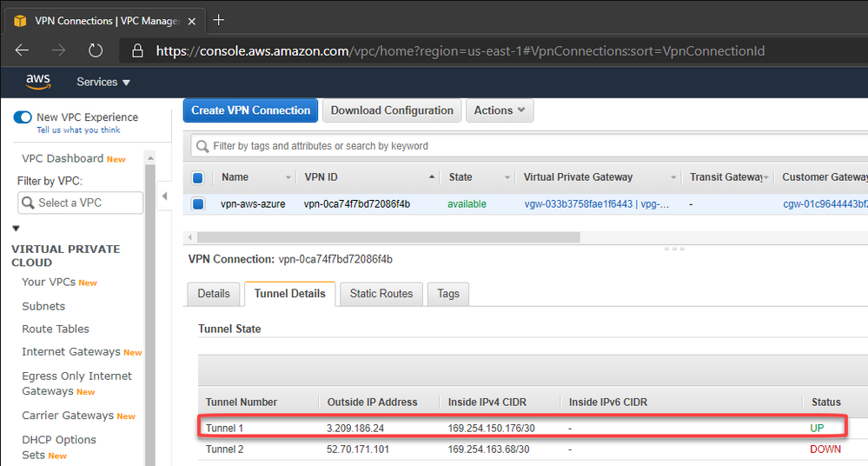Click the browser back arrow
Image resolution: width=868 pixels, height=466 pixels.
[x=22, y=50]
